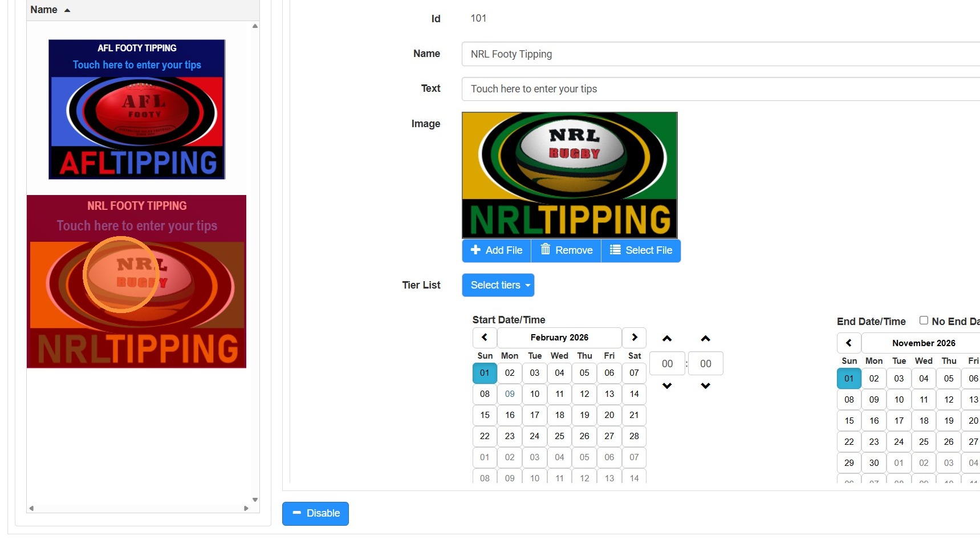Go to next month in Start calendar
The width and height of the screenshot is (980, 548).
point(634,338)
